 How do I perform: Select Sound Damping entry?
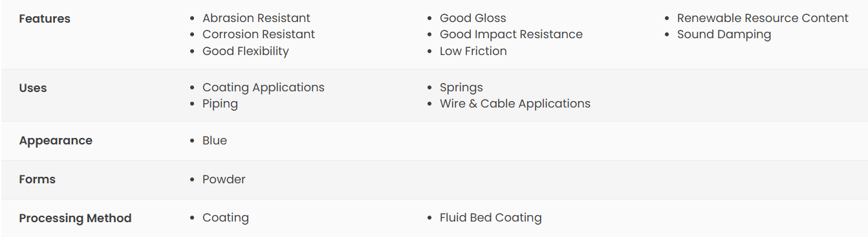[724, 34]
